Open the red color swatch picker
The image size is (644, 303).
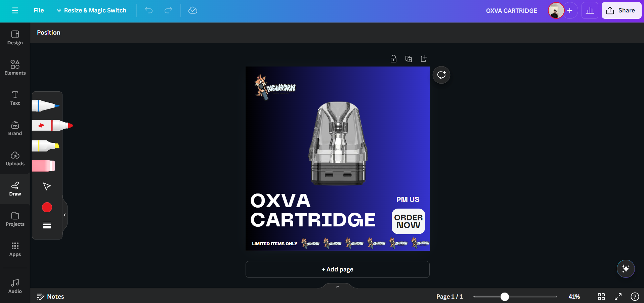(x=47, y=207)
